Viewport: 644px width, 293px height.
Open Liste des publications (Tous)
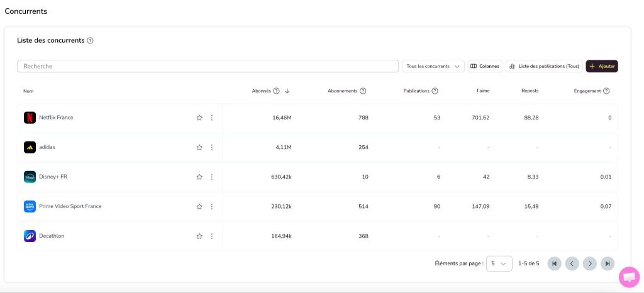[544, 66]
